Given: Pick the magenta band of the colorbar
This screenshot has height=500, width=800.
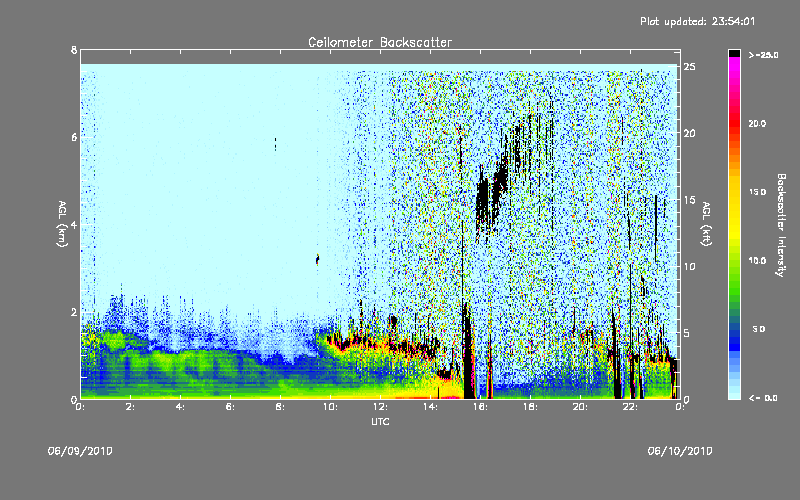Looking at the screenshot, I should pos(734,66).
